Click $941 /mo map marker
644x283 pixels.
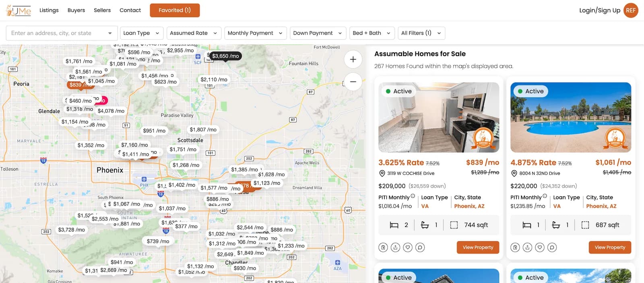(122, 262)
